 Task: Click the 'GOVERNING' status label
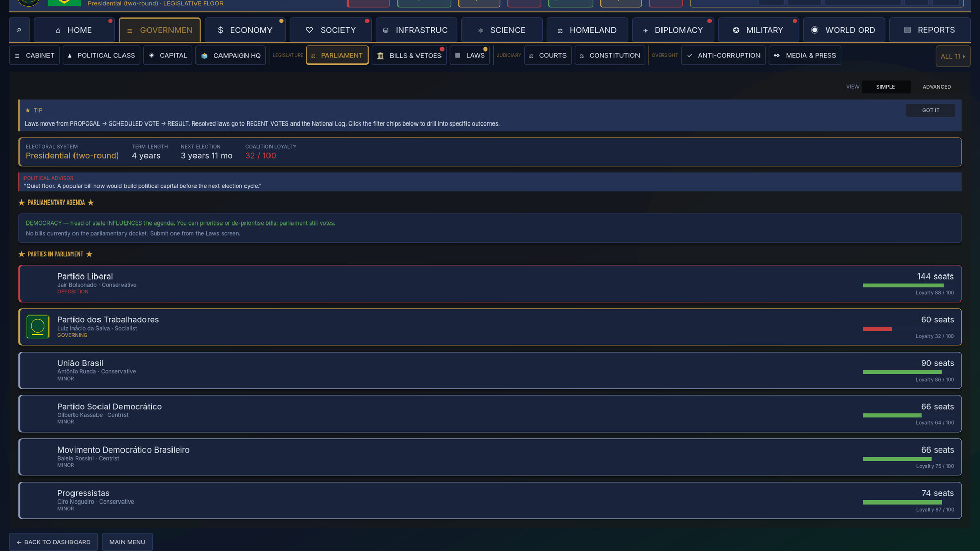(72, 335)
